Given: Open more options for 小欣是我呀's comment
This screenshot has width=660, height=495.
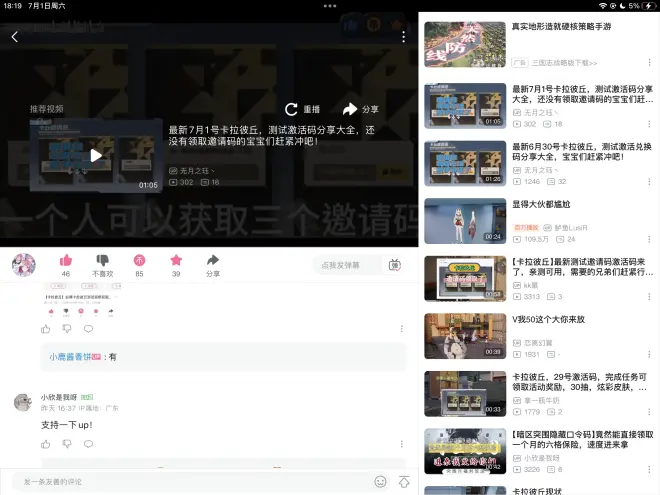Looking at the screenshot, I should pyautogui.click(x=402, y=443).
